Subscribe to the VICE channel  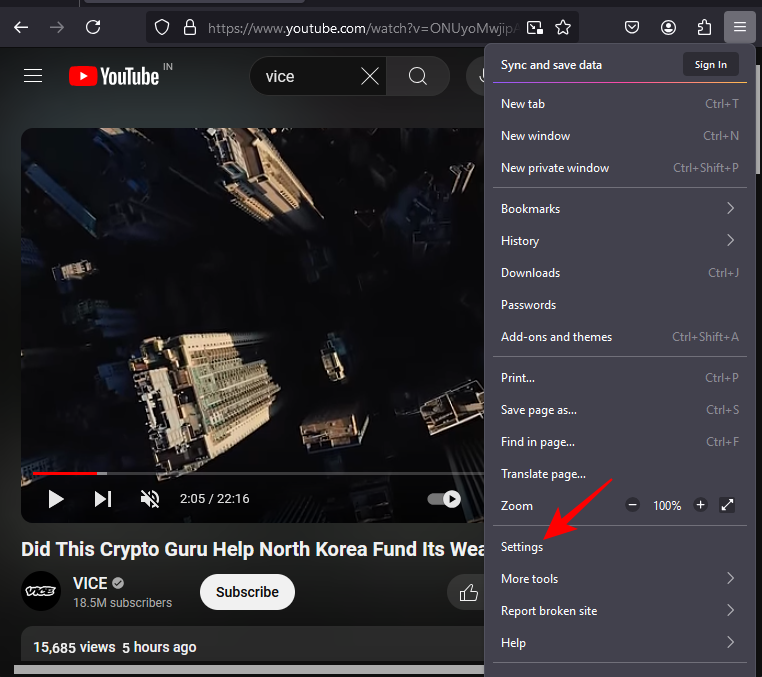click(x=247, y=592)
